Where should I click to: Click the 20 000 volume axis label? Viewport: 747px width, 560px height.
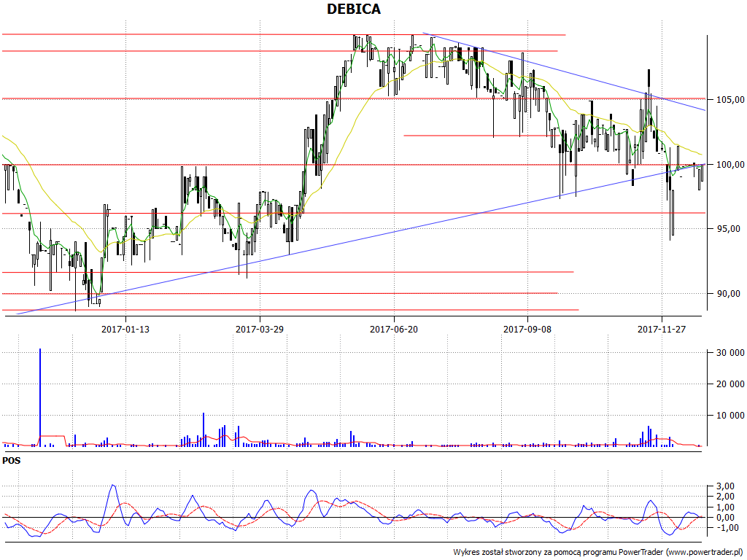pos(730,384)
